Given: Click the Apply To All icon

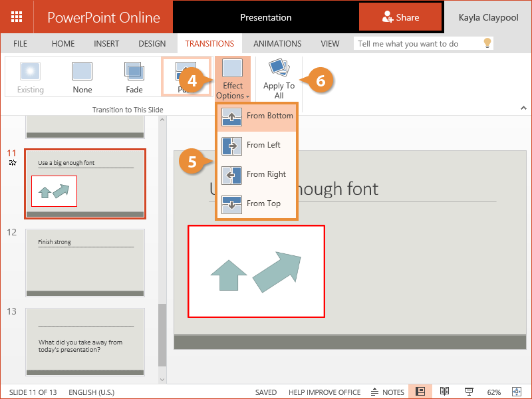Looking at the screenshot, I should [279, 68].
